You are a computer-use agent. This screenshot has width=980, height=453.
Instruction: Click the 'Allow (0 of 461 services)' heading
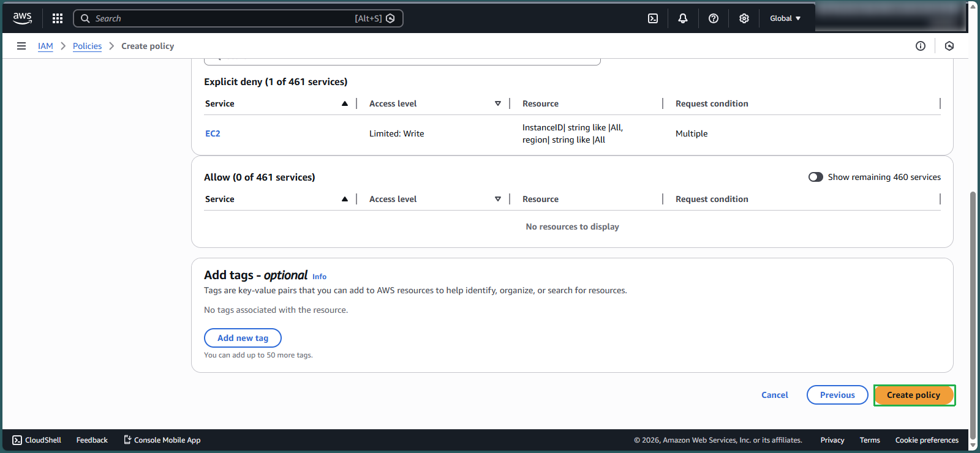point(260,177)
